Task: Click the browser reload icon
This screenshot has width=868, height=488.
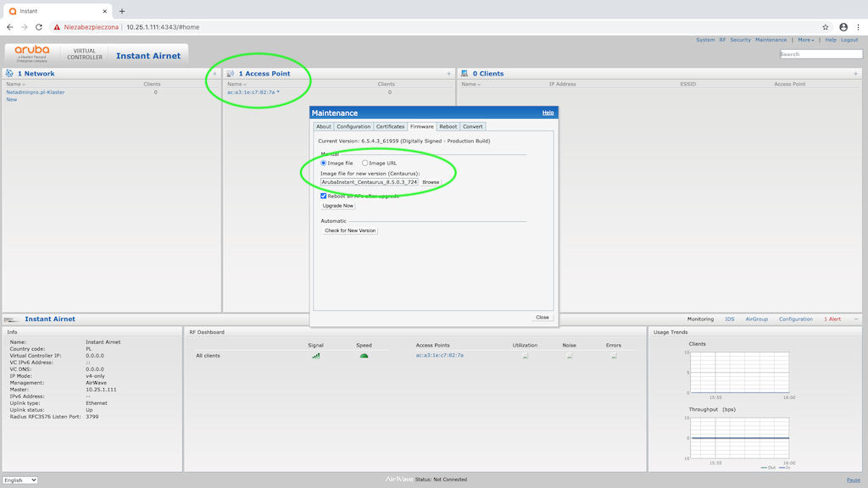Action: [x=39, y=27]
